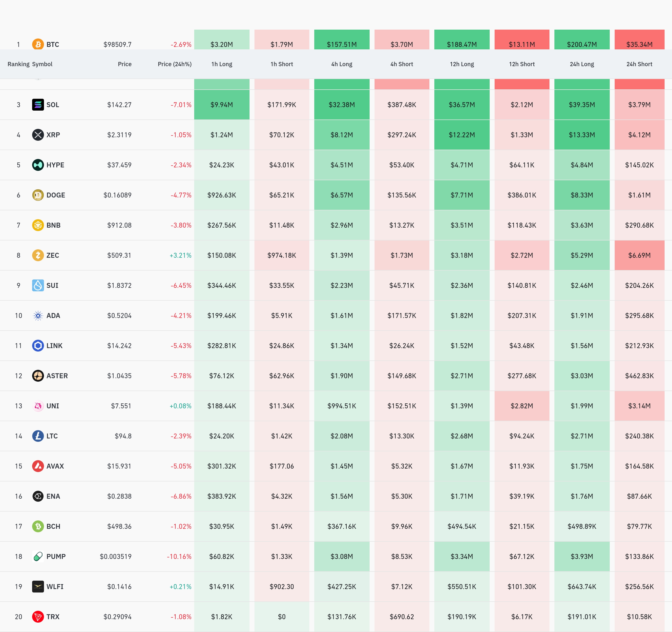Click the Ranking column header
672x632 pixels.
(x=19, y=64)
